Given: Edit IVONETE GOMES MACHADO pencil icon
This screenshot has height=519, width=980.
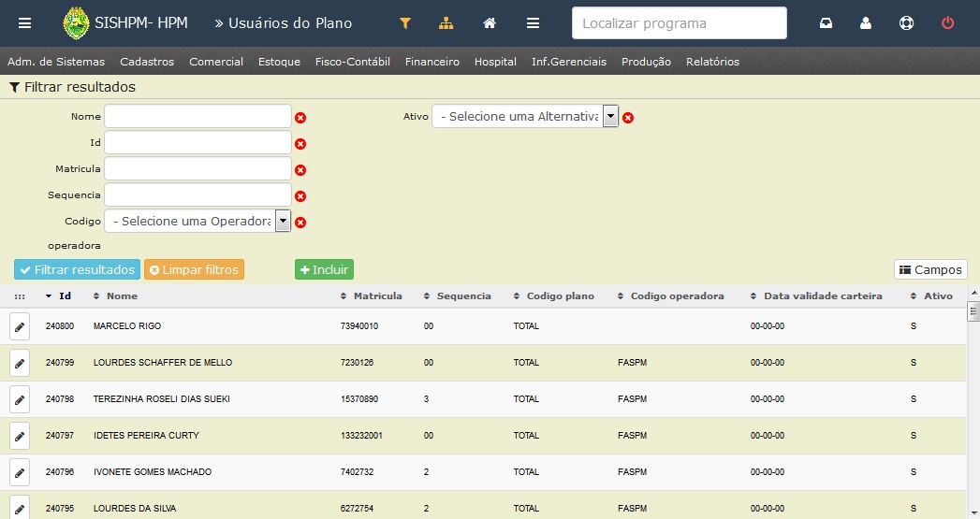Looking at the screenshot, I should click(x=20, y=472).
